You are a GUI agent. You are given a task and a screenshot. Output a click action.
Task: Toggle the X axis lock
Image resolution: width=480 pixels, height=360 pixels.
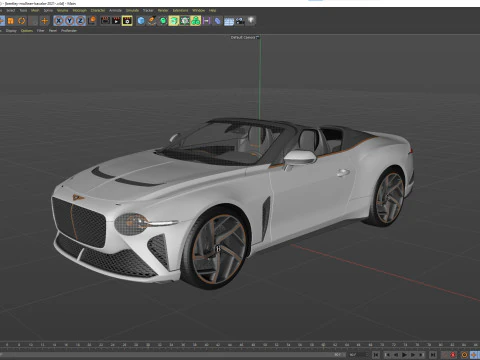pos(58,21)
